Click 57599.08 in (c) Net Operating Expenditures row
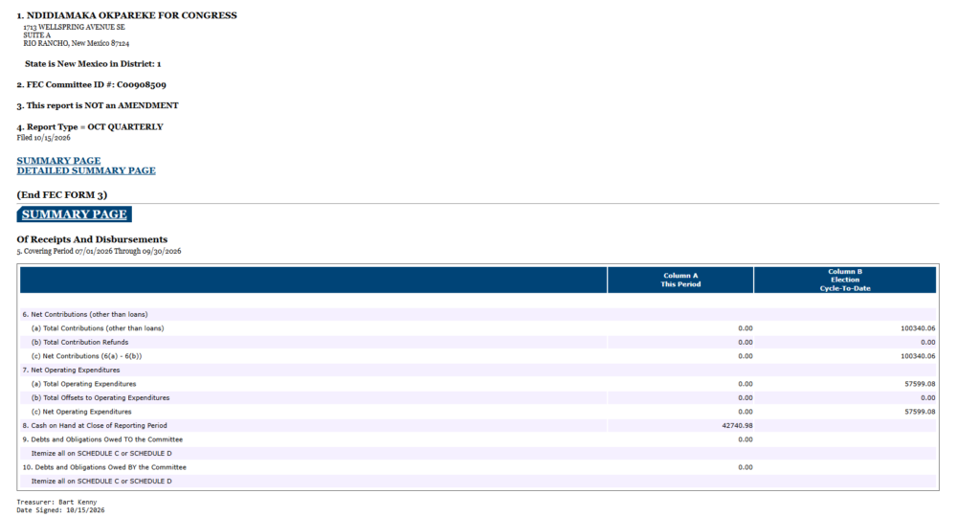980x517 pixels. tap(920, 412)
